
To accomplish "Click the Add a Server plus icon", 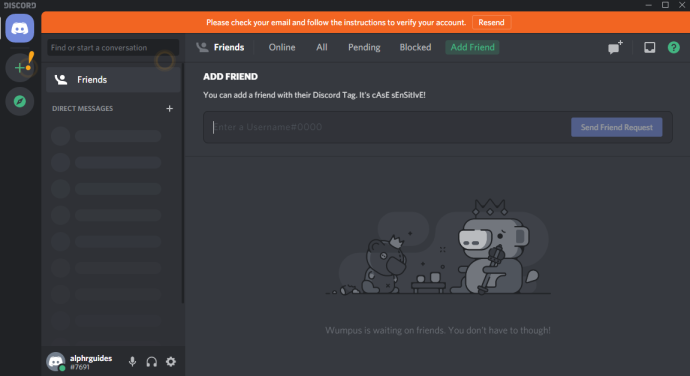I will [x=20, y=67].
